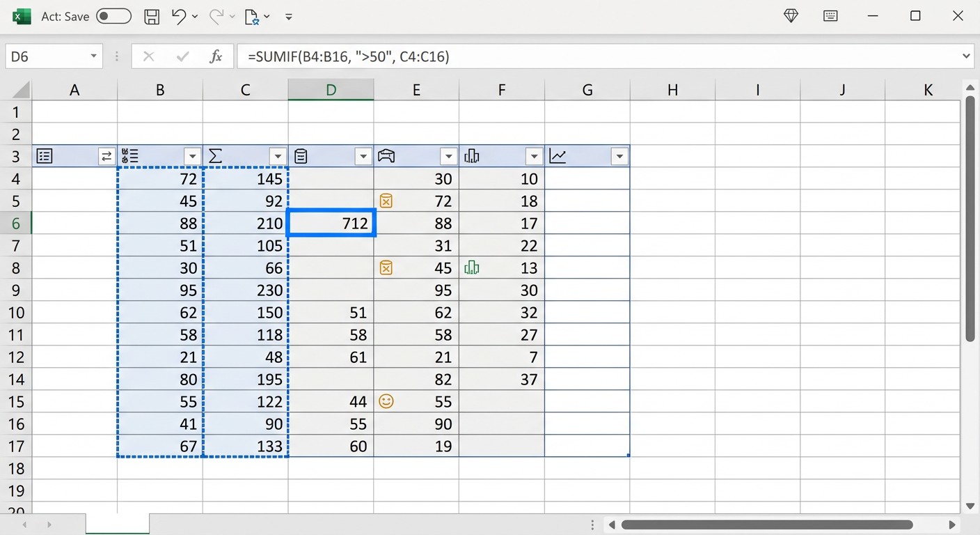Select the cell with value 44
980x535 pixels.
pos(331,401)
